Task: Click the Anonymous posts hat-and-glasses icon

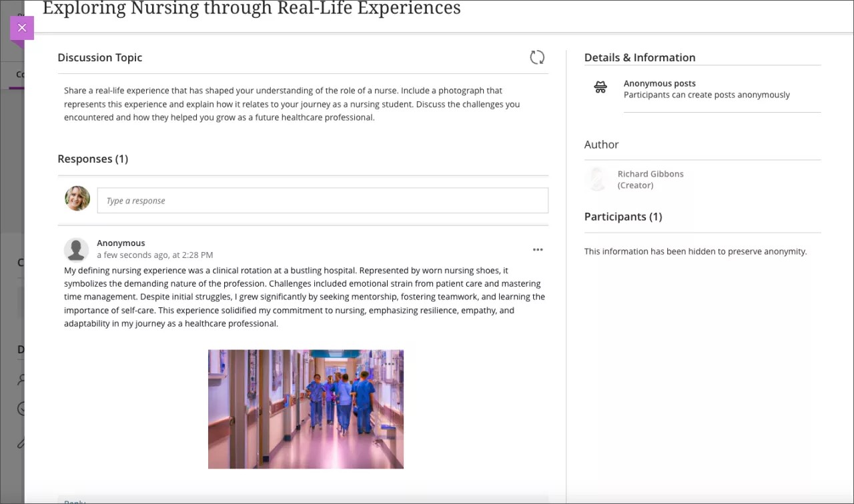Action: 600,88
